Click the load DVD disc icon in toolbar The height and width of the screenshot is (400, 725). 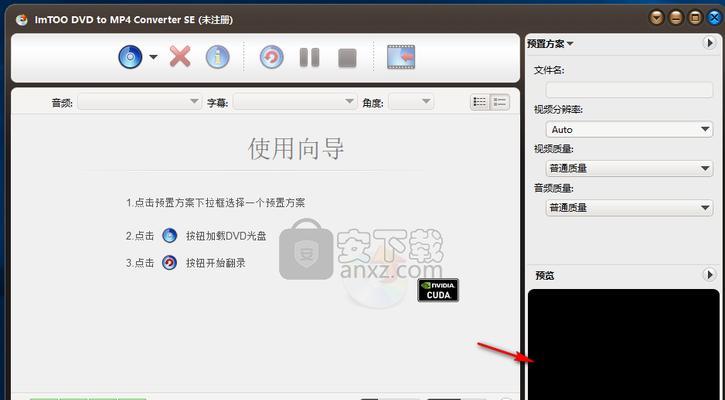(x=130, y=57)
